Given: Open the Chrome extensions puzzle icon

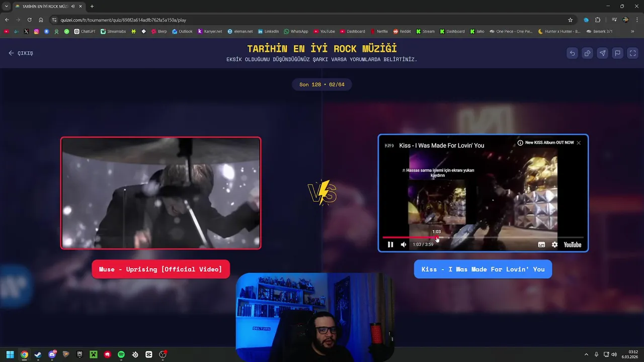Looking at the screenshot, I should (598, 20).
